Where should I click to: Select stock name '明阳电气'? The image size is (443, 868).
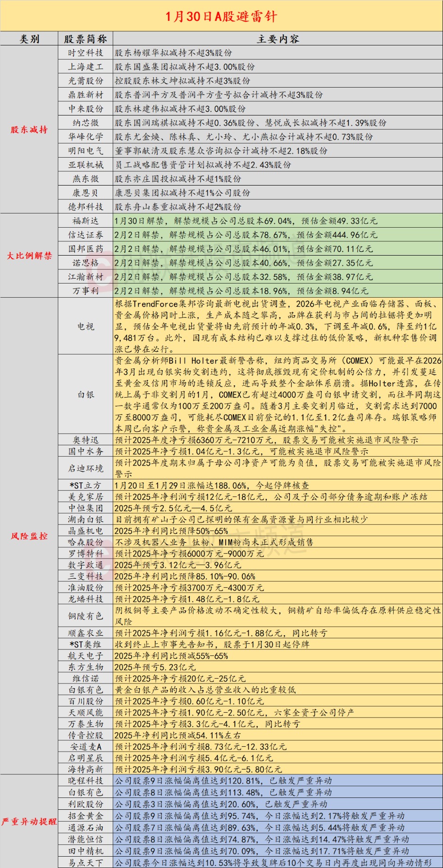(x=86, y=151)
